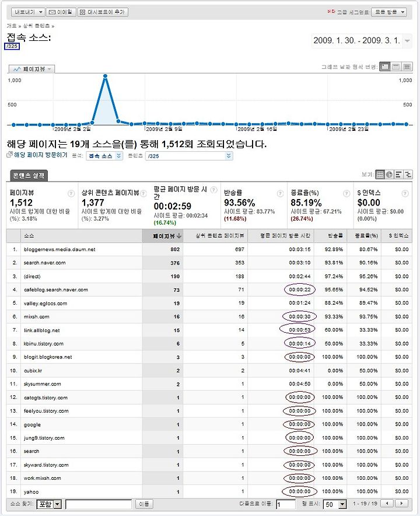Click blogit.blogkorea.net source row
Screen dimensions: 420x516
pyautogui.click(x=209, y=357)
